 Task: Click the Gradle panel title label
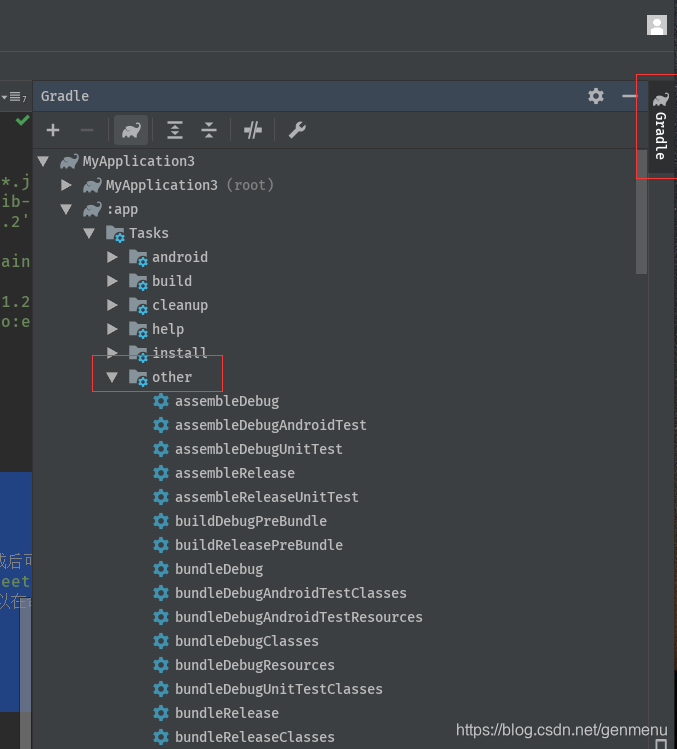click(x=64, y=96)
